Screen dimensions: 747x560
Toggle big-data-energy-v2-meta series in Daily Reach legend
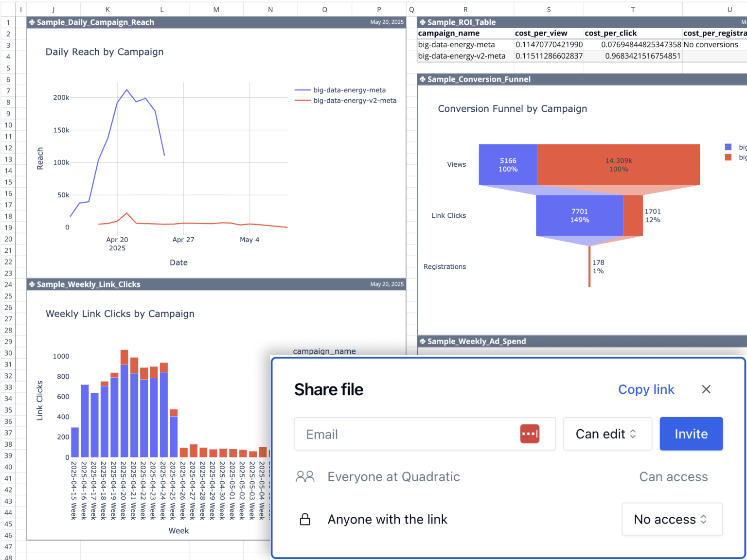[355, 101]
